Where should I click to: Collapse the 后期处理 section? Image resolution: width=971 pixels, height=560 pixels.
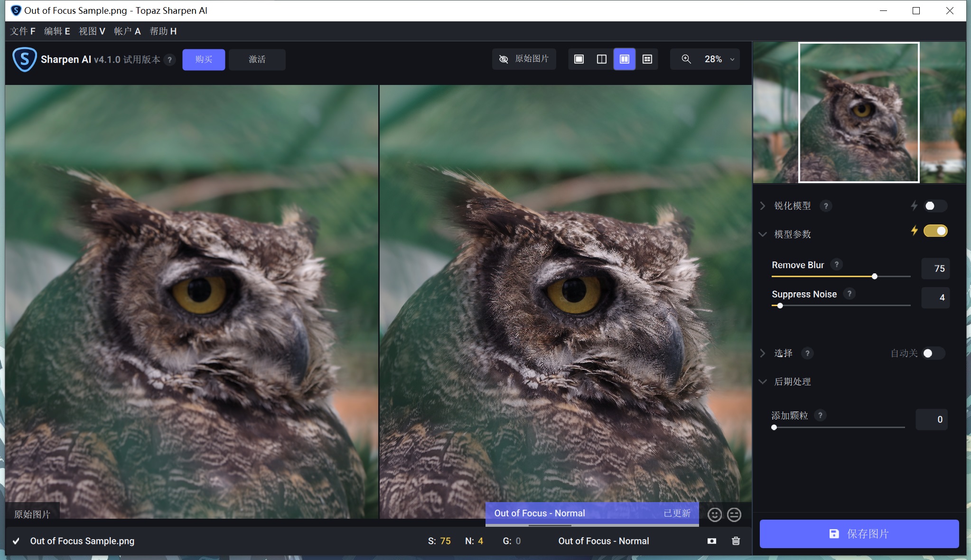763,382
